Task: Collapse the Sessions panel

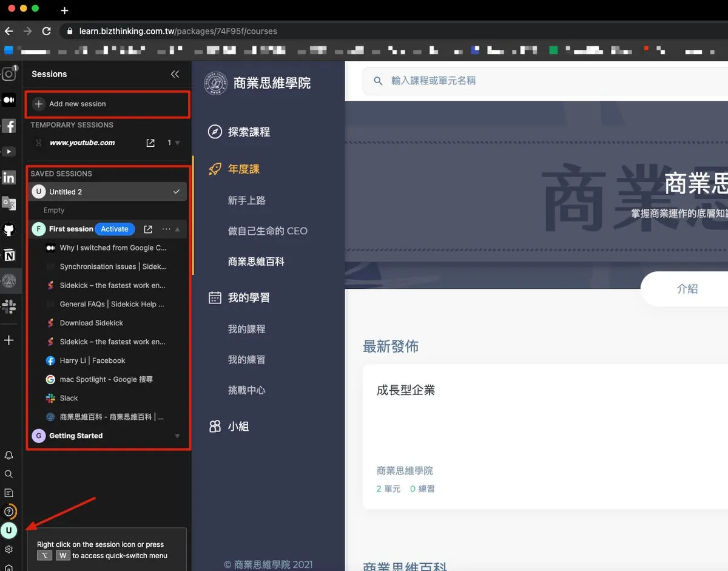Action: tap(175, 74)
